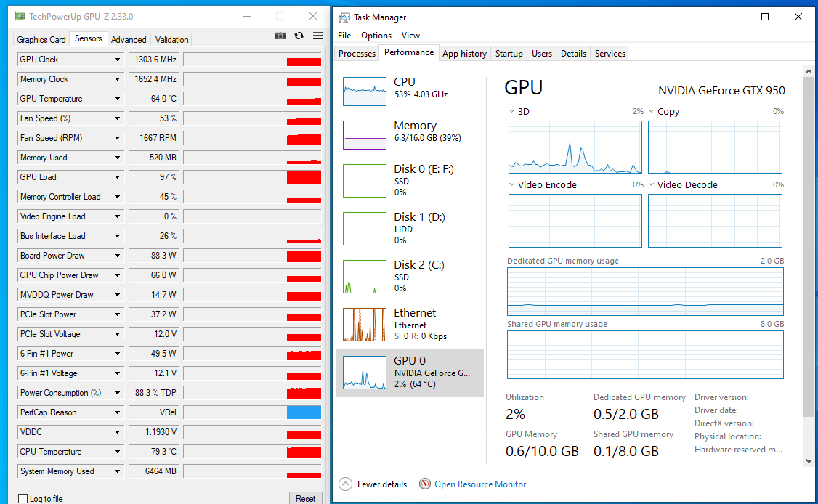Viewport: 818px width, 504px height.
Task: Open Bus Interface Load dropdown
Action: (118, 236)
